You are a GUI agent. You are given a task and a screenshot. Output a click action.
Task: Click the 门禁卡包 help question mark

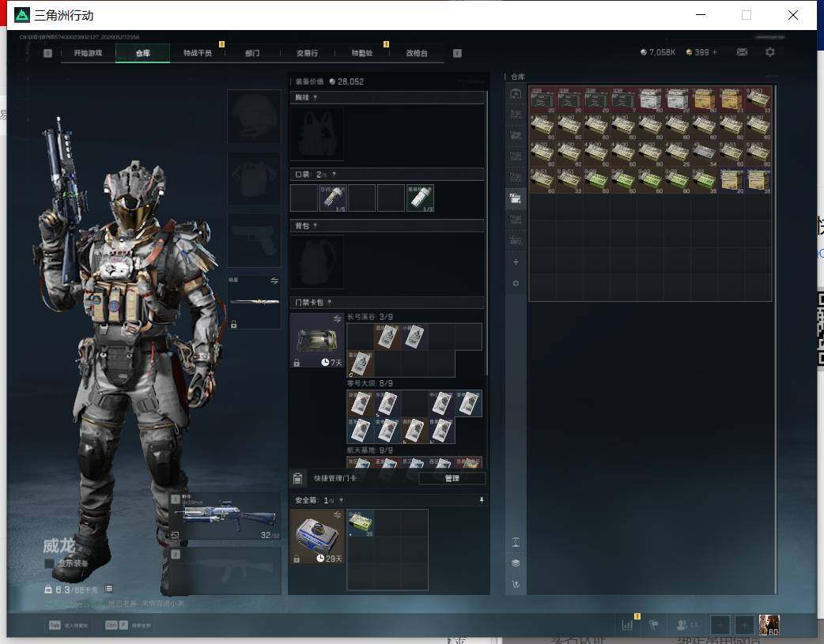click(x=330, y=303)
